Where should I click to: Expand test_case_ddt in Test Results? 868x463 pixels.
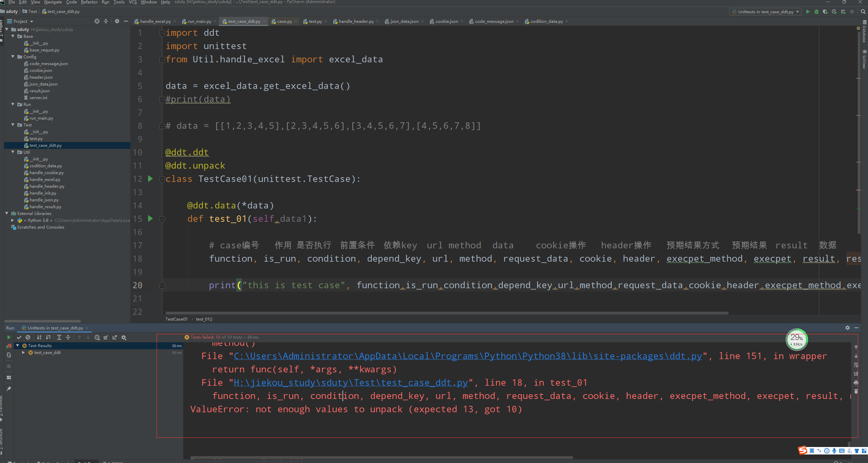click(x=23, y=353)
